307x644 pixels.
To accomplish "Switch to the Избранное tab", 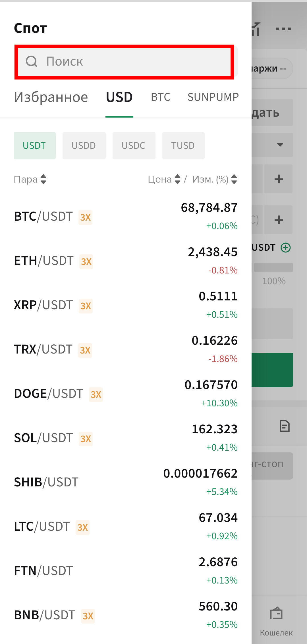I will click(x=51, y=97).
